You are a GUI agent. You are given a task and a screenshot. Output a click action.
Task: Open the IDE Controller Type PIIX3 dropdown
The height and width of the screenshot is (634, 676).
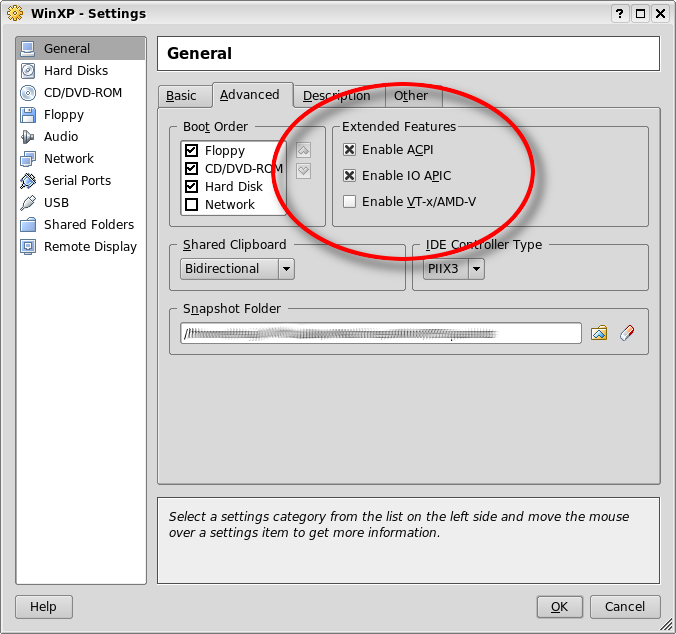(454, 269)
